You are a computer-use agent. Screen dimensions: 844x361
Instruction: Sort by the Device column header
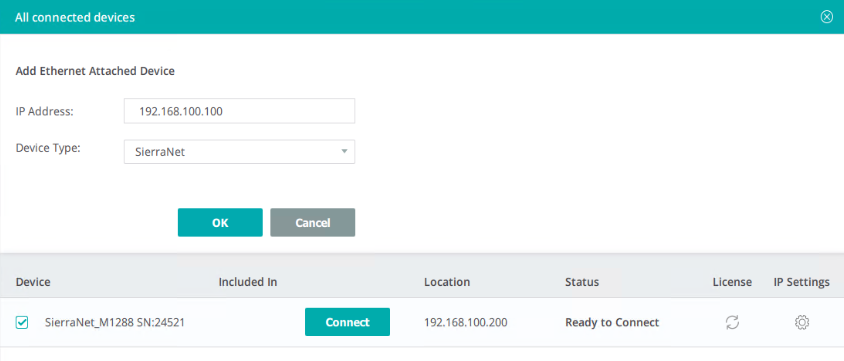(x=33, y=282)
